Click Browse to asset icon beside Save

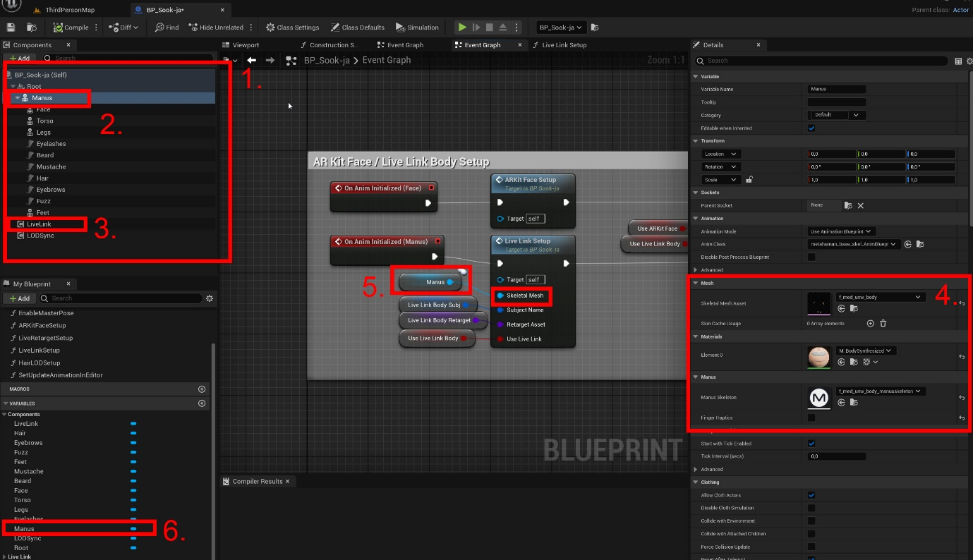(x=32, y=28)
